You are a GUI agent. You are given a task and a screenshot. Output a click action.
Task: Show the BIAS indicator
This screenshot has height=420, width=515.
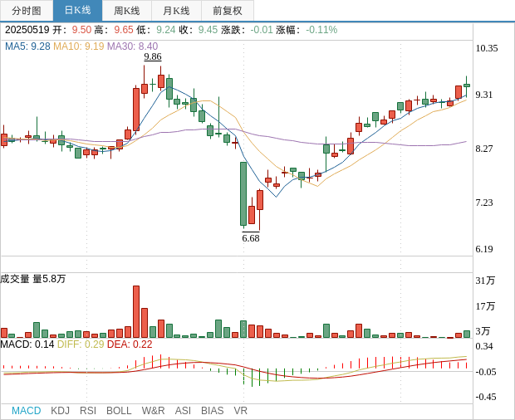212,411
